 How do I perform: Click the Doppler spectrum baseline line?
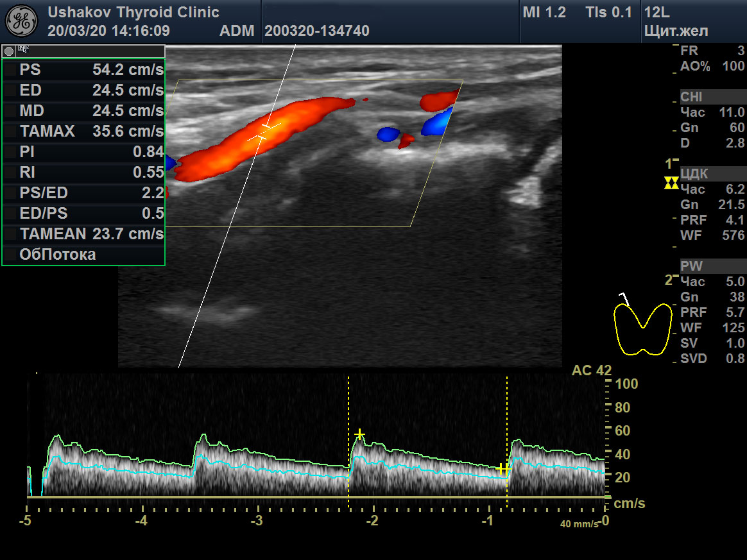pos(314,497)
